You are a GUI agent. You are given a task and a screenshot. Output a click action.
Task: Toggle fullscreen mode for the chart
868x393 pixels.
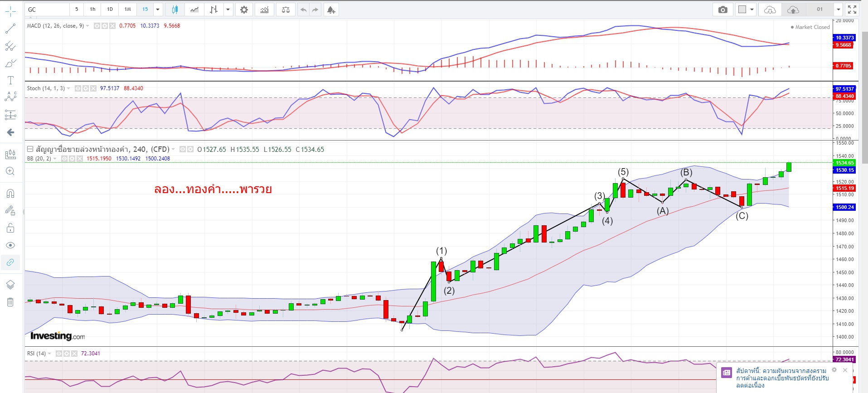pyautogui.click(x=852, y=10)
